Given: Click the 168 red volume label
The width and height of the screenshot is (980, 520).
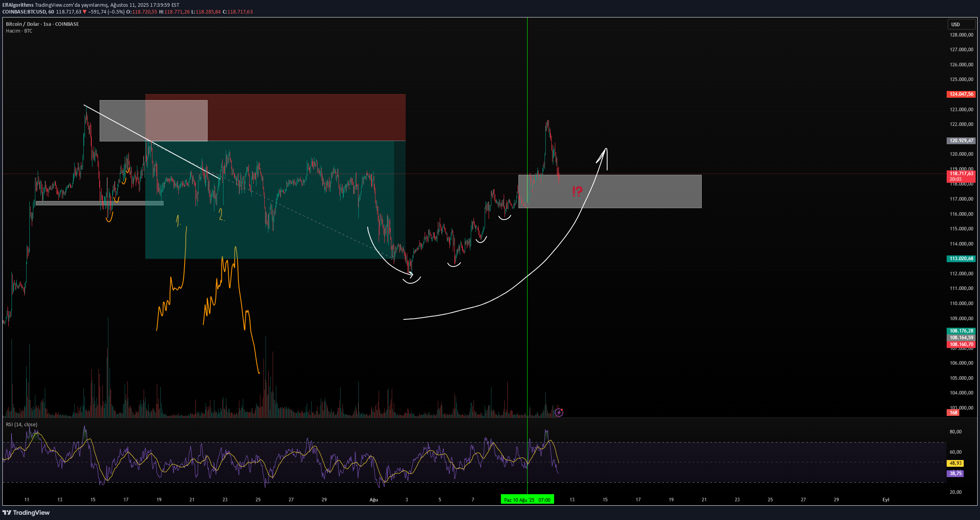Looking at the screenshot, I should 953,413.
